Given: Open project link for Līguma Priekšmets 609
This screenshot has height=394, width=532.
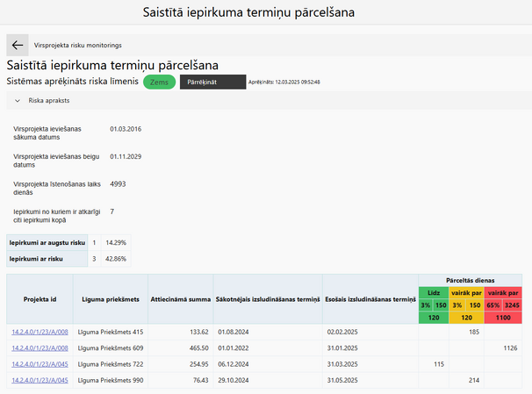Looking at the screenshot, I should point(40,348).
